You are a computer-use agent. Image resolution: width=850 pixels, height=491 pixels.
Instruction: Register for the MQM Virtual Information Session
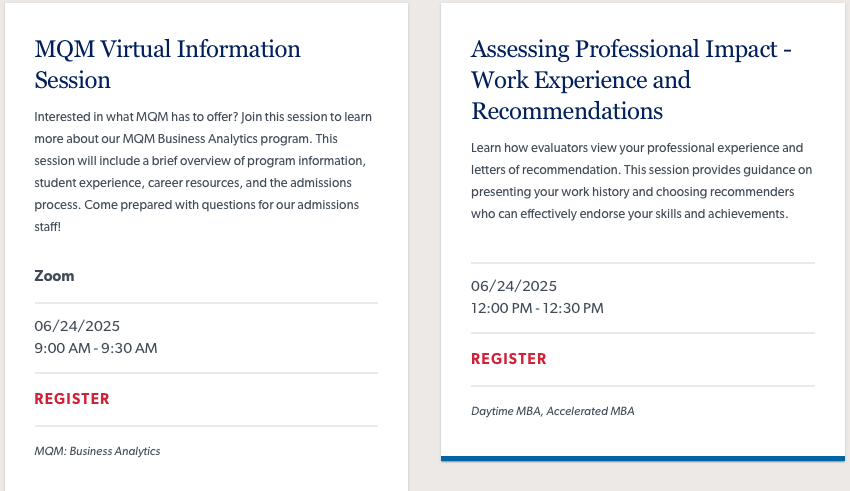coord(72,399)
